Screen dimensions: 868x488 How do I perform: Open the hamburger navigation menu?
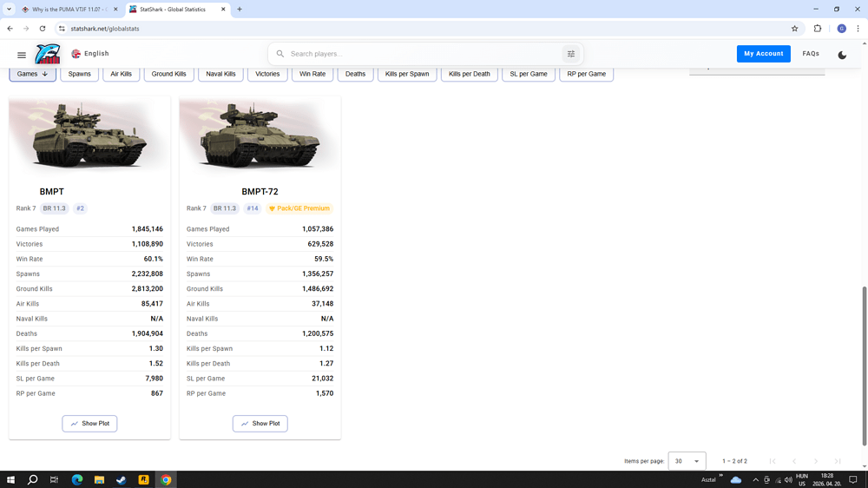pos(22,55)
